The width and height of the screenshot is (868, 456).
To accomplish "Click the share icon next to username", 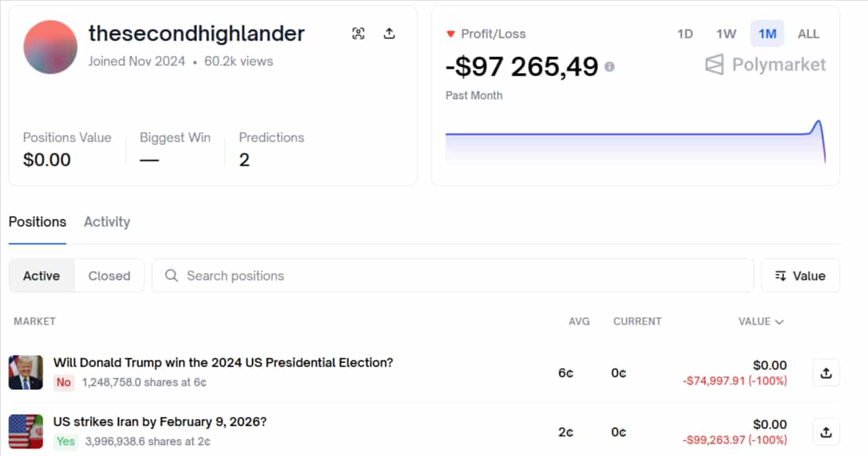I will (389, 34).
